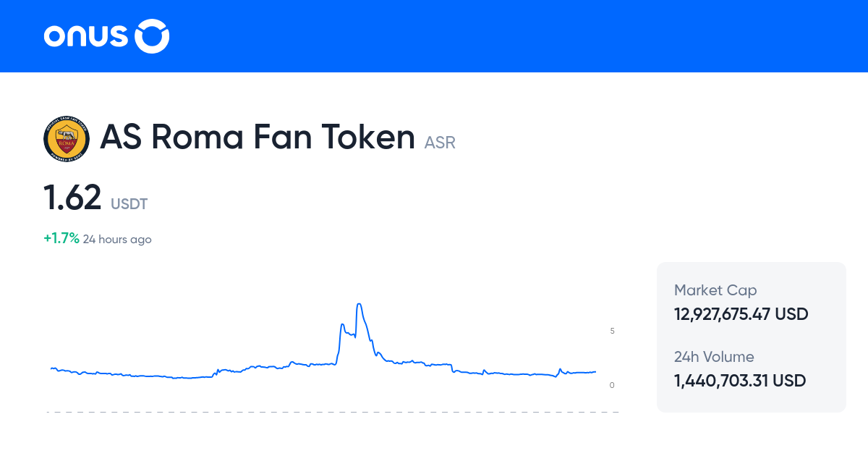
Task: Expand the 24 hours ago timeframe selector
Action: 117,239
